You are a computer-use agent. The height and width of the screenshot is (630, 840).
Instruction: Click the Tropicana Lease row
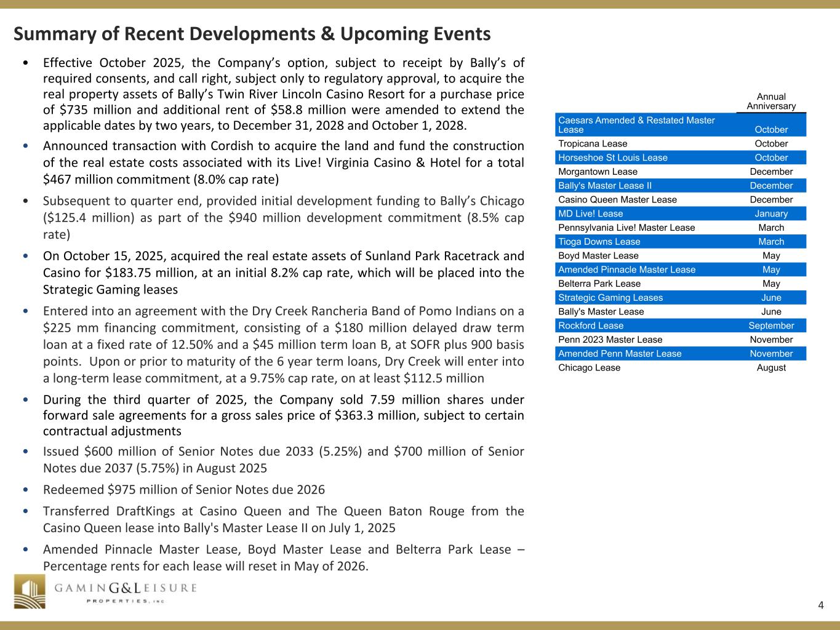(680, 143)
